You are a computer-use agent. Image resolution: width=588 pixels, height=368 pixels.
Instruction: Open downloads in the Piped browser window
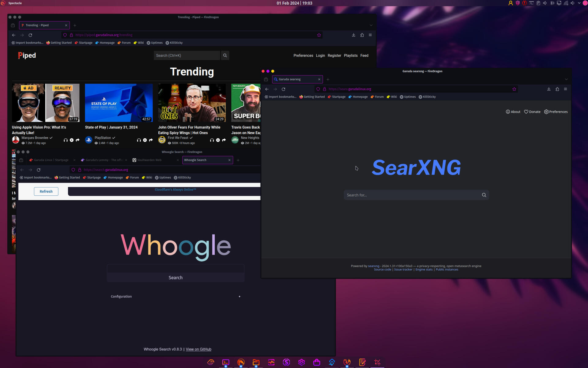[353, 35]
